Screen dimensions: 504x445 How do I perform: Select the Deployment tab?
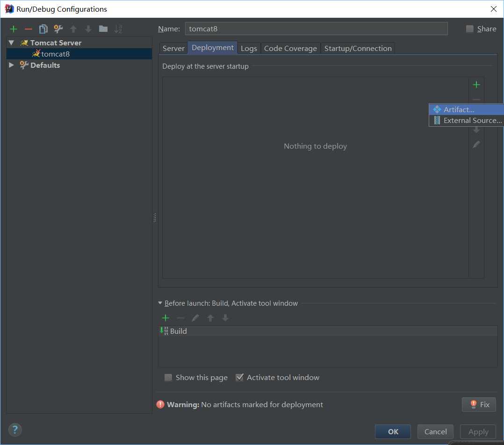click(212, 48)
